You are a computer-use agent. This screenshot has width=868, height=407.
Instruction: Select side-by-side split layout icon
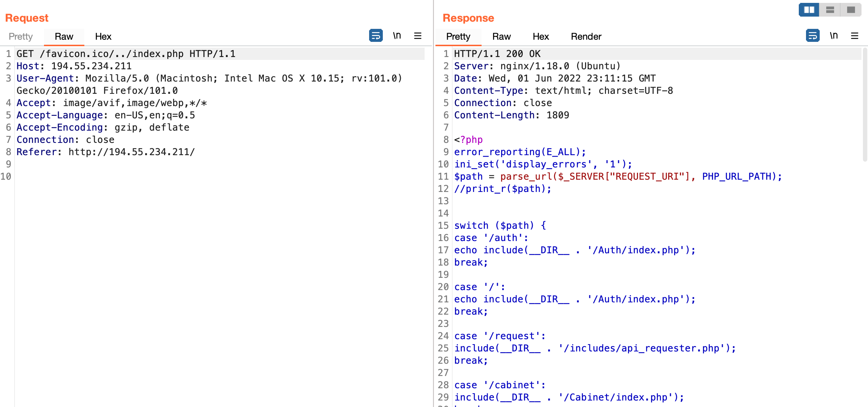pyautogui.click(x=809, y=10)
